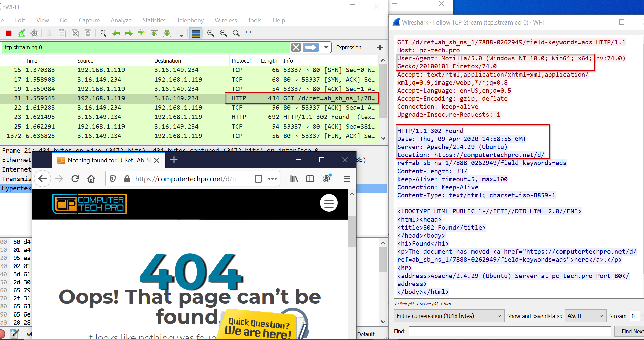644x340 pixels.
Task: Jump to last packet icon
Action: 167,33
